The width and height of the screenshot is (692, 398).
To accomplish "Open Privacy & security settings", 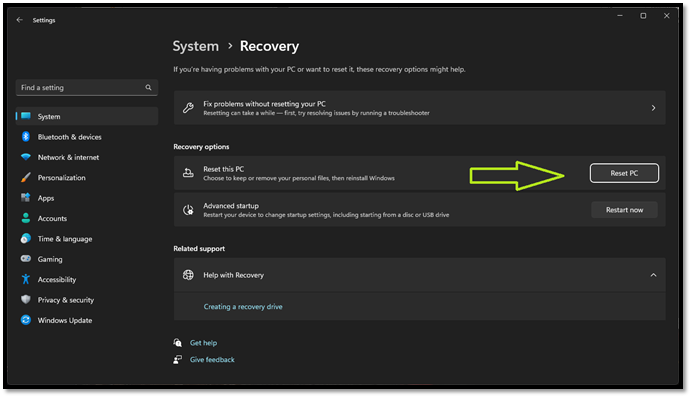I will [87, 300].
